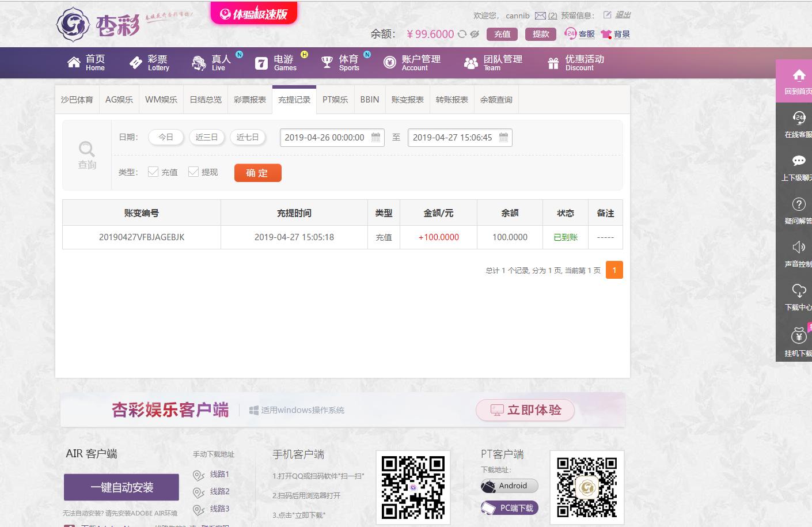
Task: Select 近七日 date range
Action: click(248, 137)
